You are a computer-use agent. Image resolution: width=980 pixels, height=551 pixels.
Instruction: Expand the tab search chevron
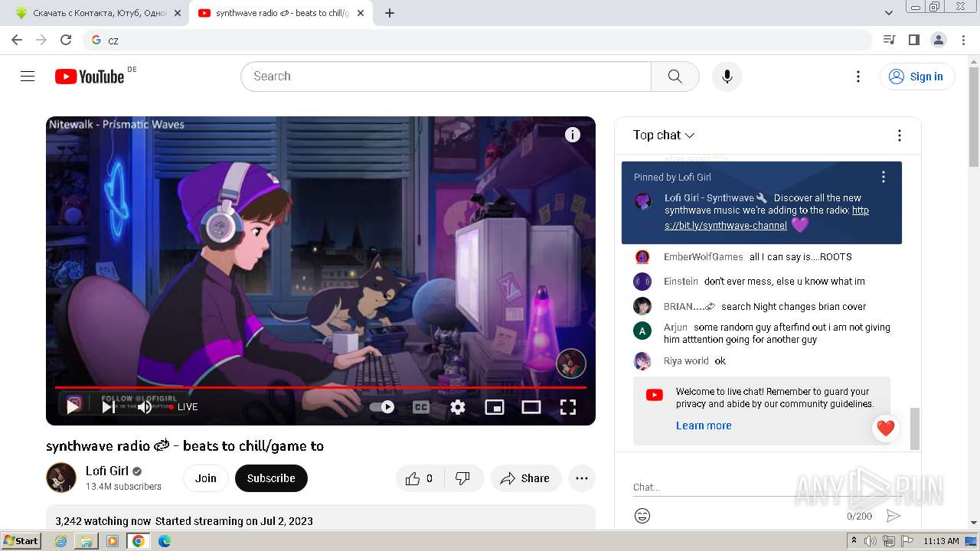pos(889,13)
